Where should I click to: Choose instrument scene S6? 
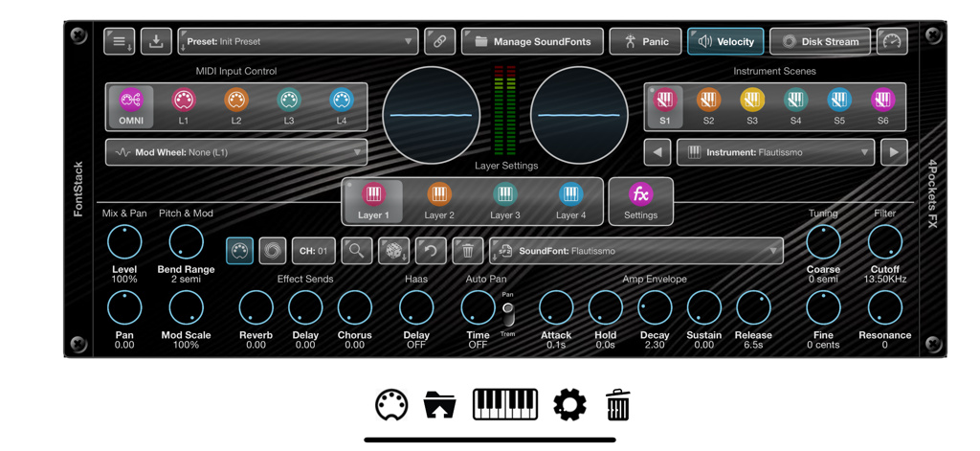click(x=882, y=107)
